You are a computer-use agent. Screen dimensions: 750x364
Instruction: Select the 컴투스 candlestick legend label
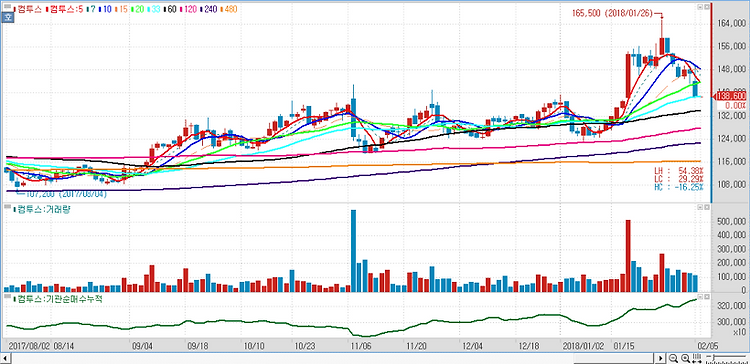point(28,9)
